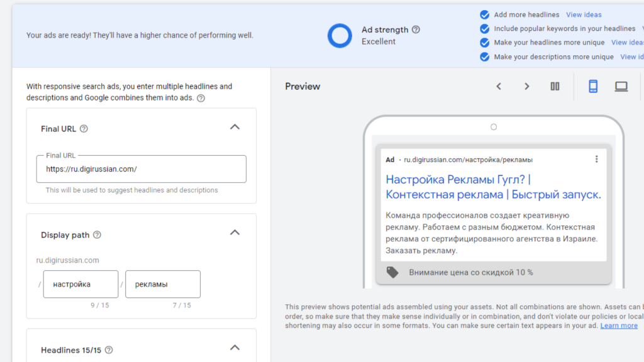Toggle the side-by-side columns preview icon
Viewport: 644px width, 362px height.
(x=555, y=86)
